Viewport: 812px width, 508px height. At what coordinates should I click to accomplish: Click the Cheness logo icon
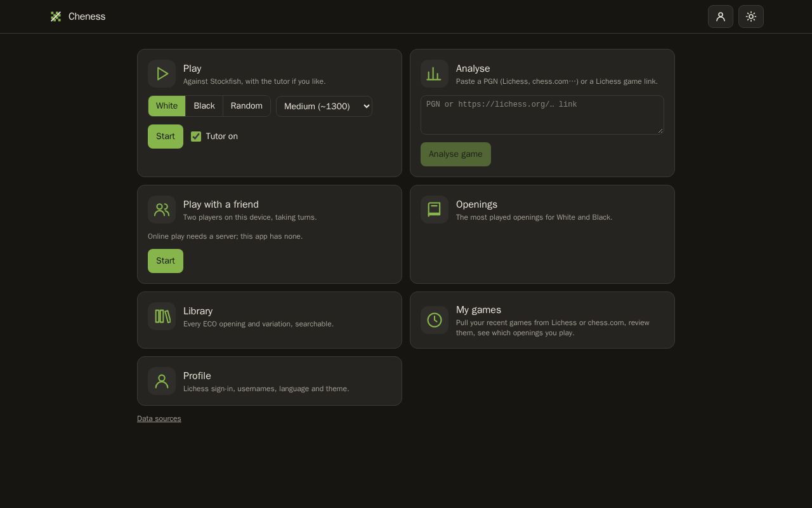(x=56, y=17)
